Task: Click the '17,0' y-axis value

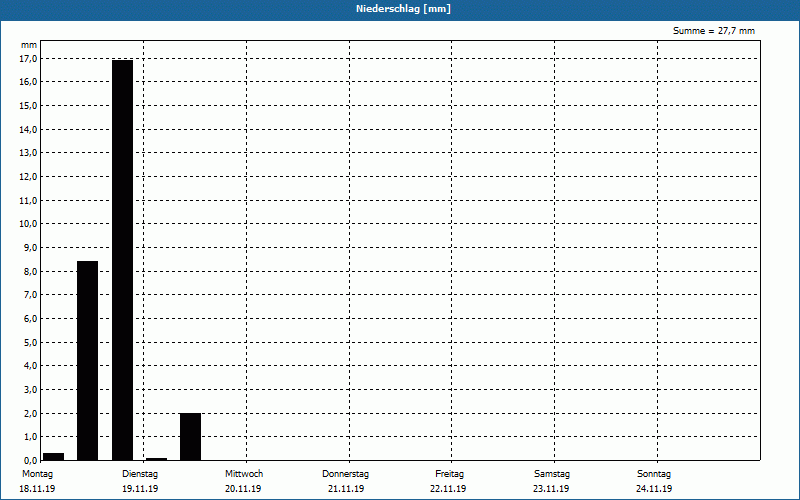Action: pos(28,59)
